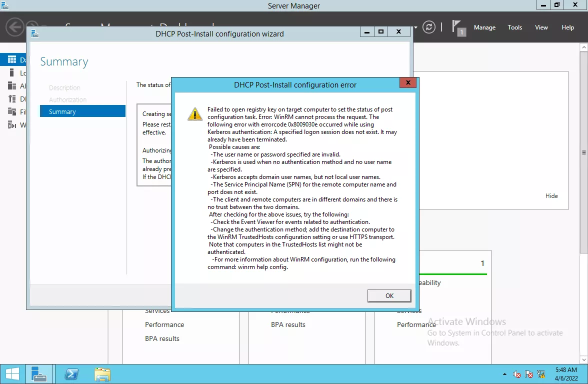Click the wizard title bar icon
Image resolution: width=588 pixels, height=384 pixels.
coord(35,34)
